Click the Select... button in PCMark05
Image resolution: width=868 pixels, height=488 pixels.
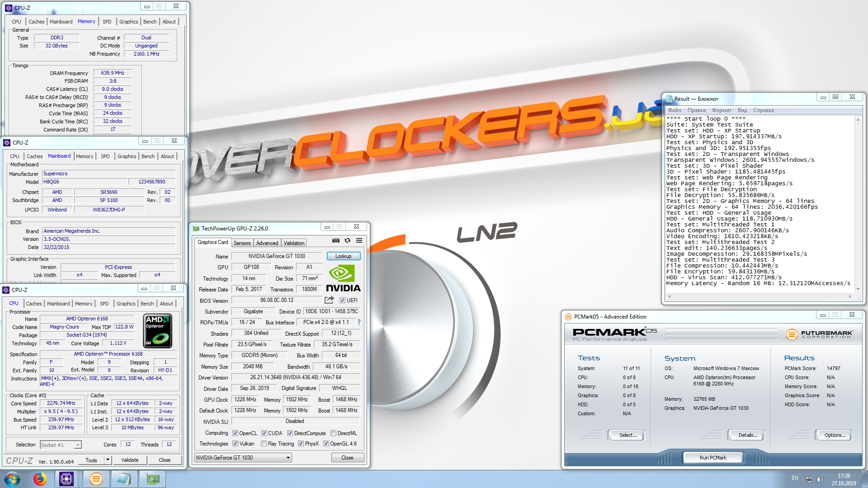627,435
